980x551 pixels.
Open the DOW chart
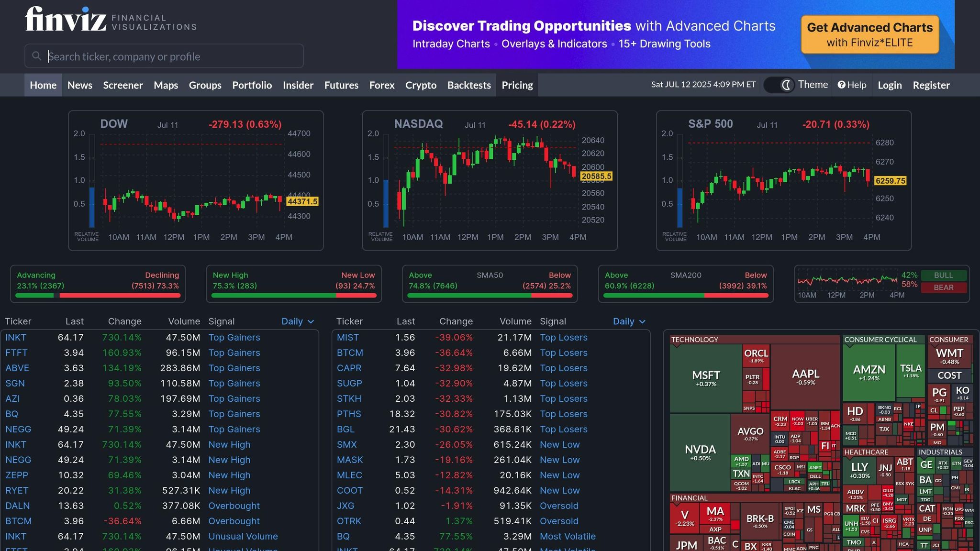196,180
